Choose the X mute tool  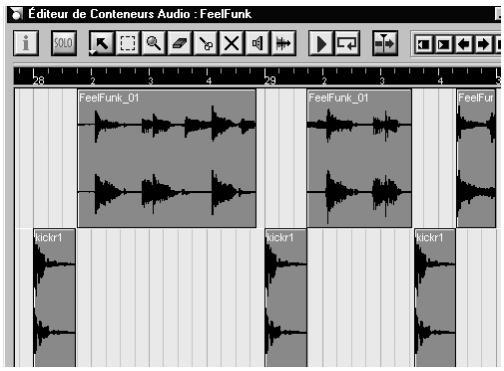coord(232,43)
